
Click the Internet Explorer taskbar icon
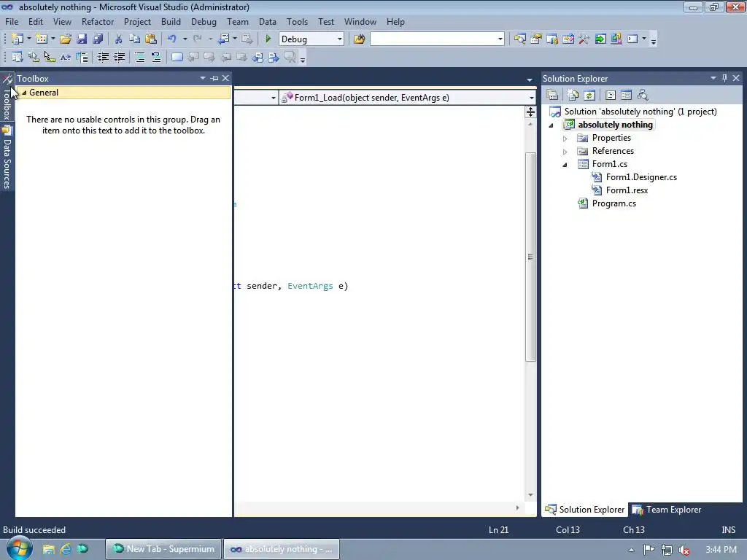[65, 549]
